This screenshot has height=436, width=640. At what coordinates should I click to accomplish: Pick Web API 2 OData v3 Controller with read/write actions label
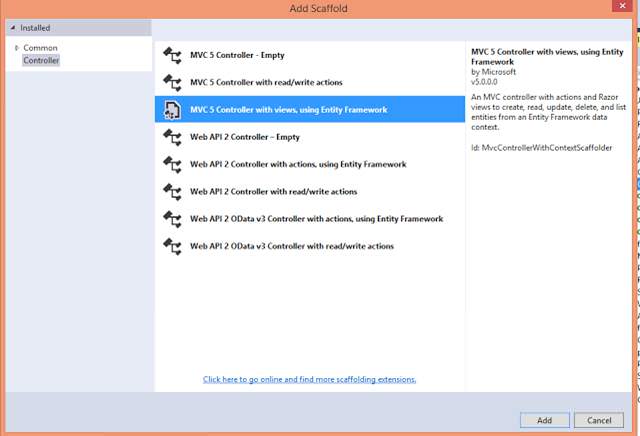292,247
